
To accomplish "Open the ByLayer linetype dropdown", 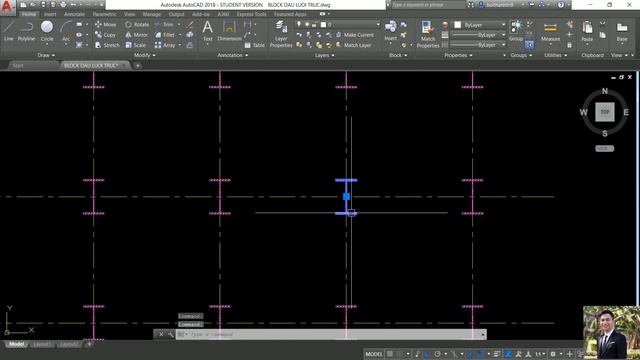I will point(478,45).
